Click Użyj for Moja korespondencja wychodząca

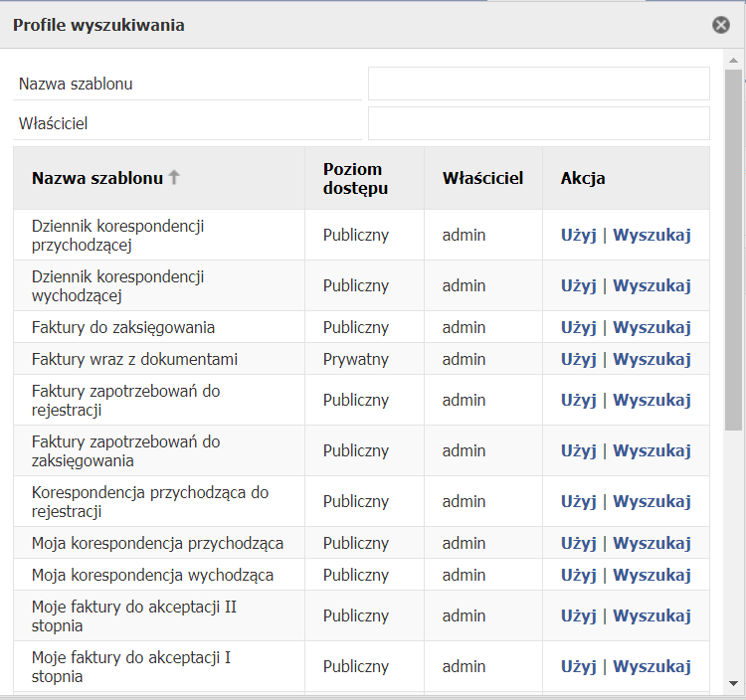pyautogui.click(x=578, y=576)
